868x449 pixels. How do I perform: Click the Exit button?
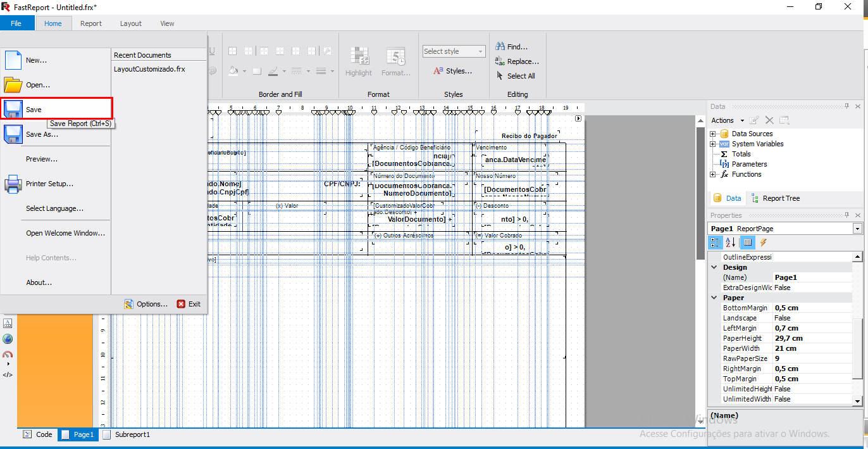[x=189, y=304]
